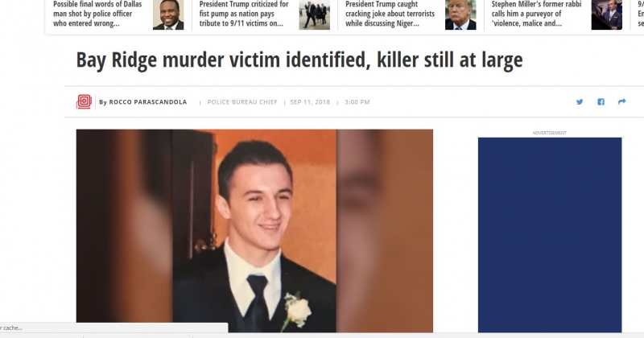Share article on Twitter icon
Screen dimensions: 644x338
click(580, 102)
